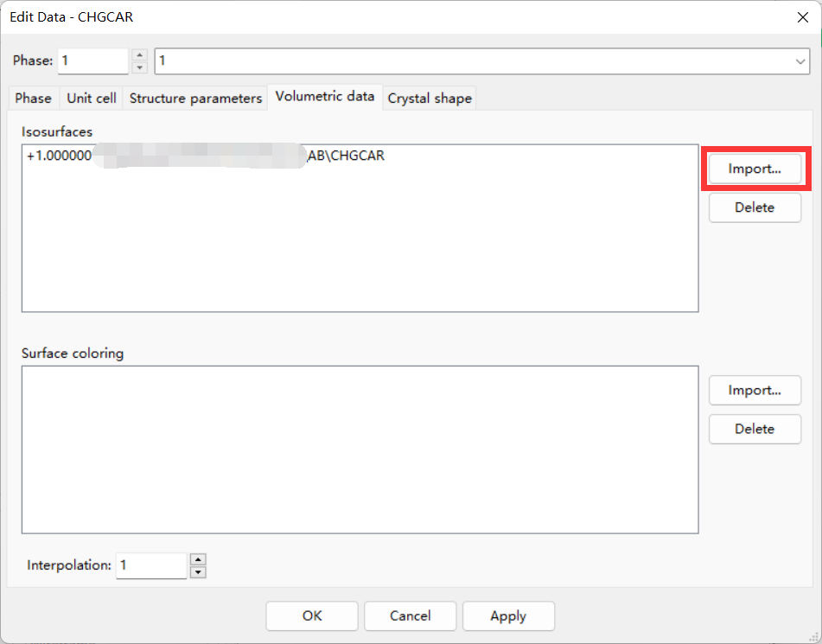Select the Volumetric data tab

click(325, 97)
